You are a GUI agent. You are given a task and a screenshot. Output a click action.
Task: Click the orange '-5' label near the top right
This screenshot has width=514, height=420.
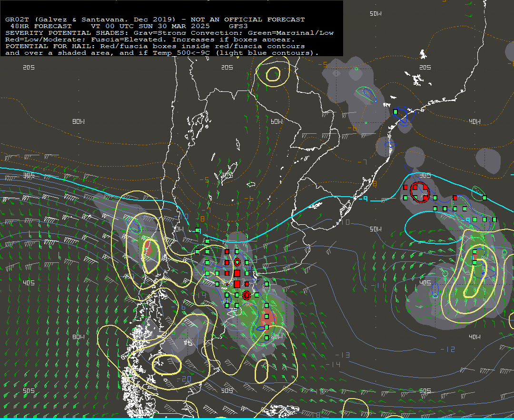323,65
